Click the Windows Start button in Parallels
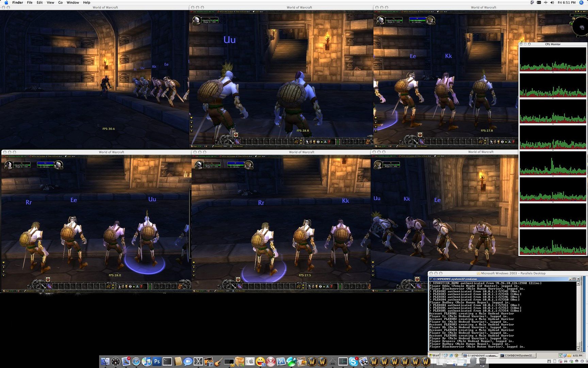Image resolution: width=588 pixels, height=368 pixels. (435, 355)
